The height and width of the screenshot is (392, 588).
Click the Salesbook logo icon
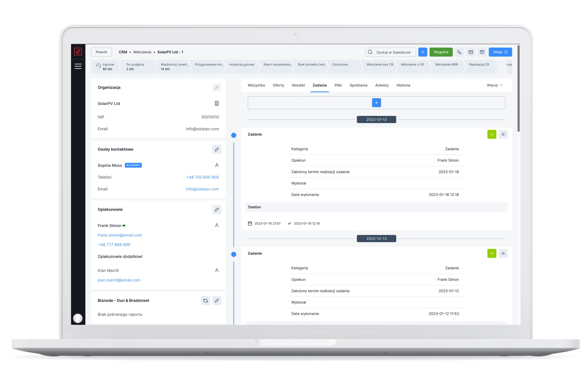pyautogui.click(x=78, y=52)
